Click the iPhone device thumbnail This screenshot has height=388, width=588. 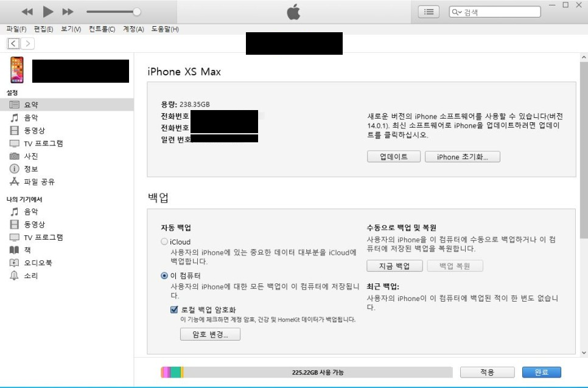pyautogui.click(x=17, y=70)
